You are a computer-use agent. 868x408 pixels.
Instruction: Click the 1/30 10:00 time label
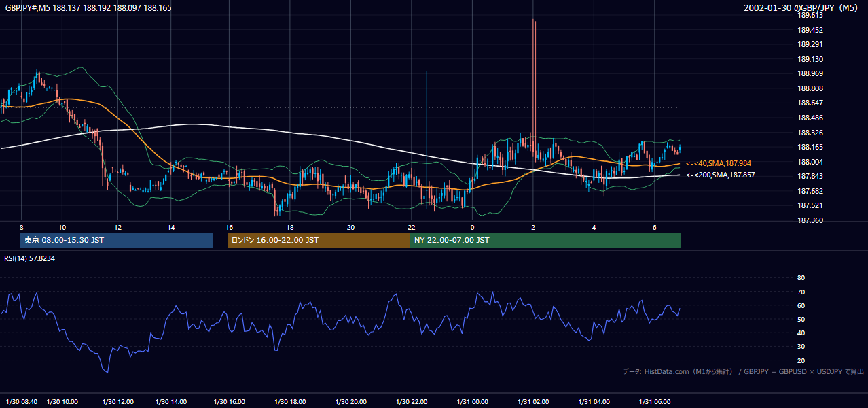point(63,402)
